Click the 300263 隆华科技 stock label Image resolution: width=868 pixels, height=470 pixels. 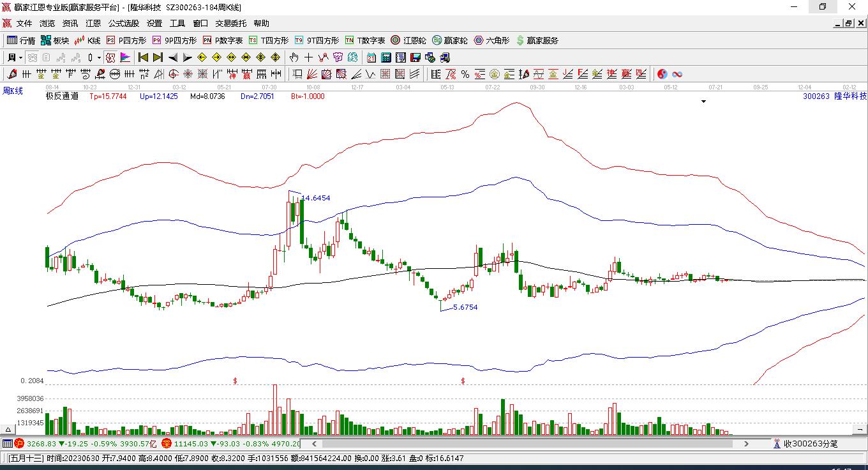tap(835, 96)
